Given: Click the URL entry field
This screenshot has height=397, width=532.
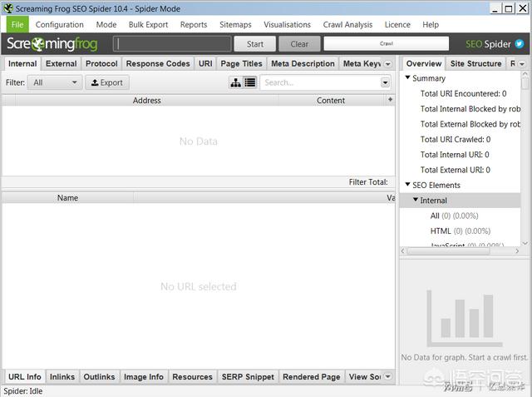Looking at the screenshot, I should click(x=172, y=44).
